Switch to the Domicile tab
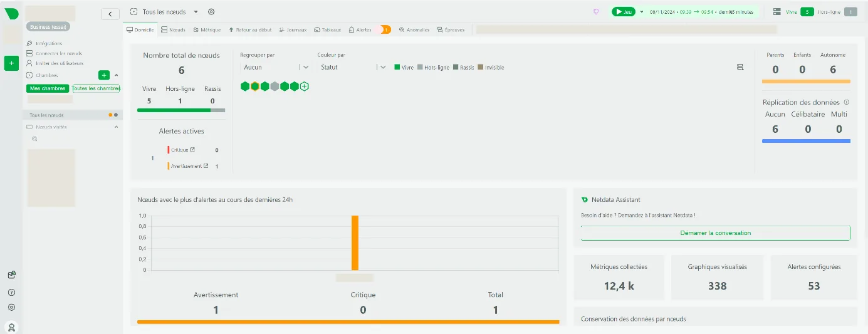 (x=140, y=29)
